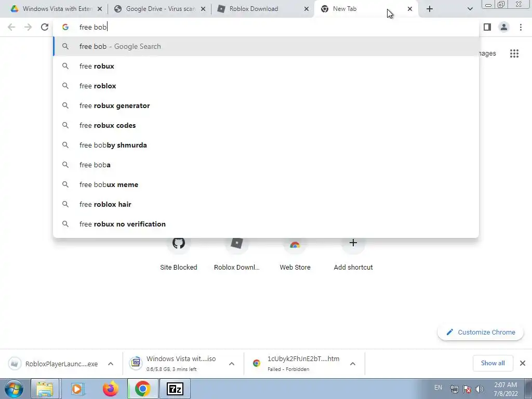Choose 'free bobux meme' suggestion
The width and height of the screenshot is (532, 399).
(266, 184)
